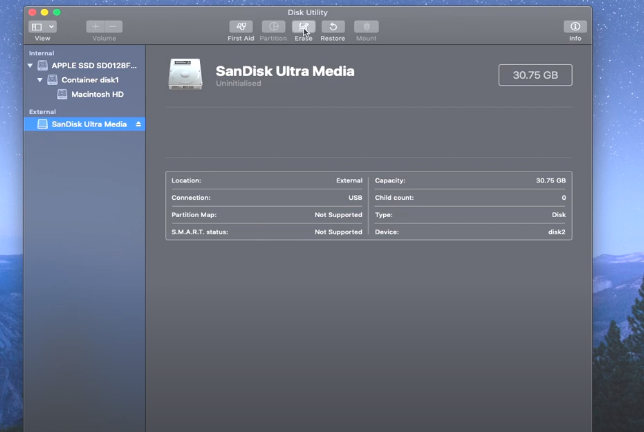
Task: Click the Child count value 0
Action: pyautogui.click(x=564, y=198)
